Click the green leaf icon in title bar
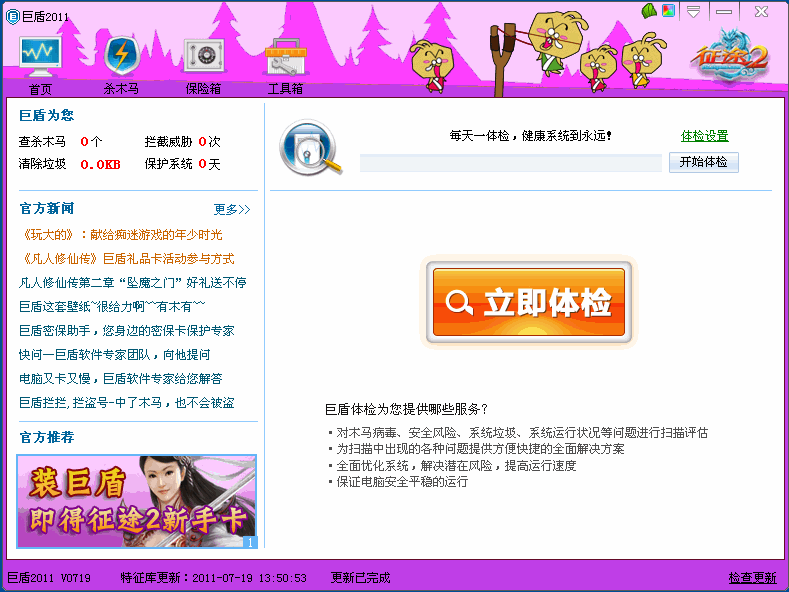 pos(650,11)
